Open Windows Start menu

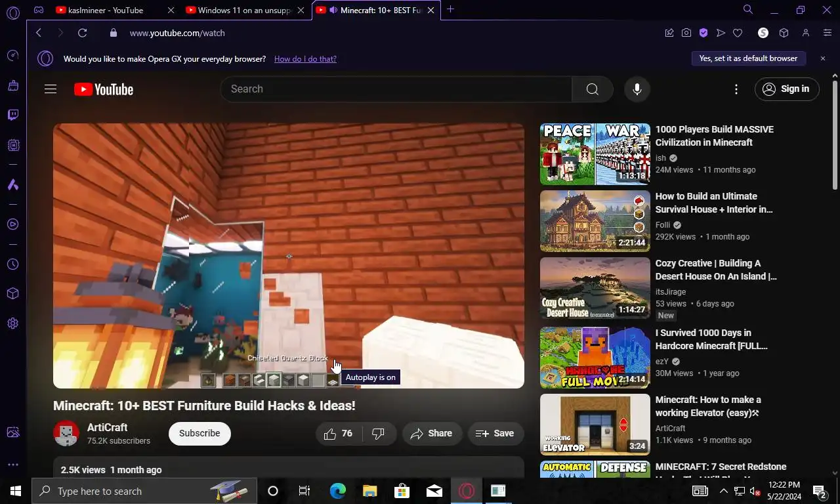pyautogui.click(x=16, y=491)
